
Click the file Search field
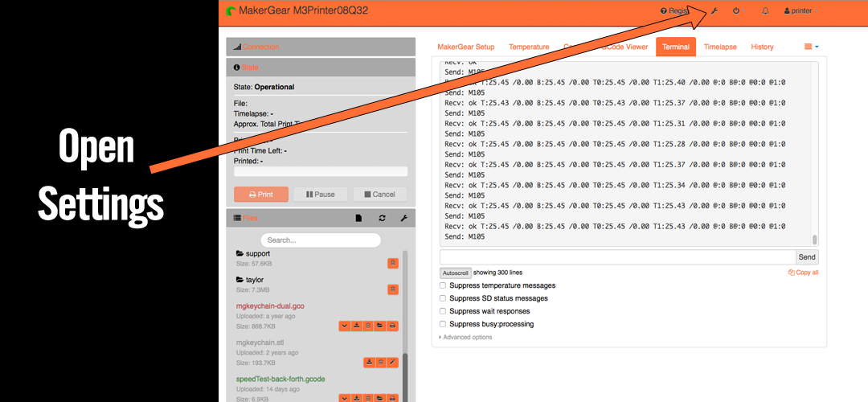321,240
